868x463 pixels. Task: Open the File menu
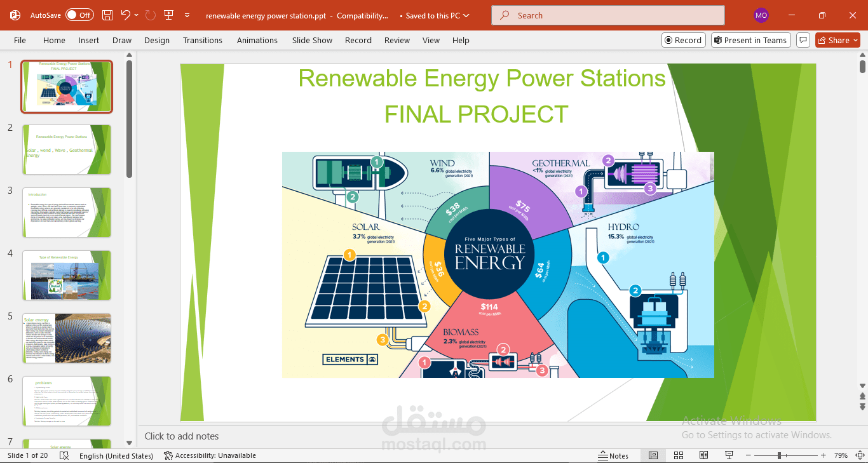tap(20, 40)
